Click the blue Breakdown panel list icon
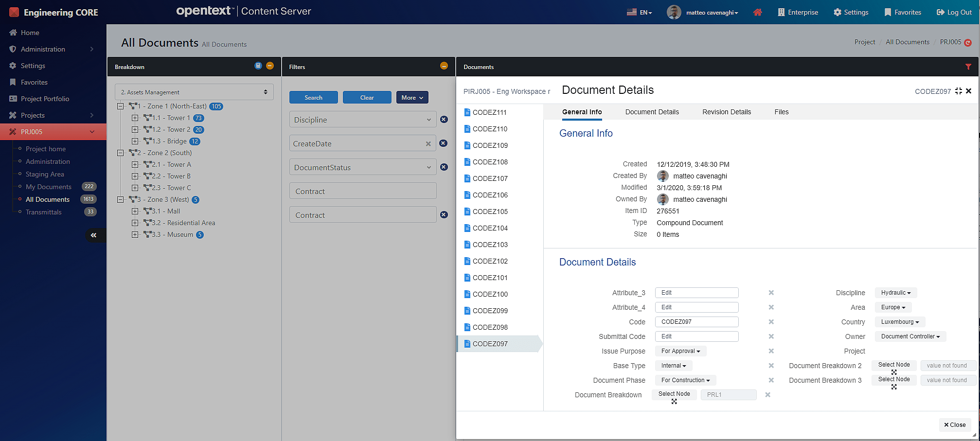 258,66
